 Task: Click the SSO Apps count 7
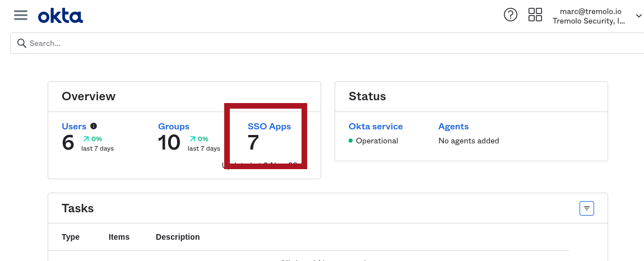pos(253,143)
